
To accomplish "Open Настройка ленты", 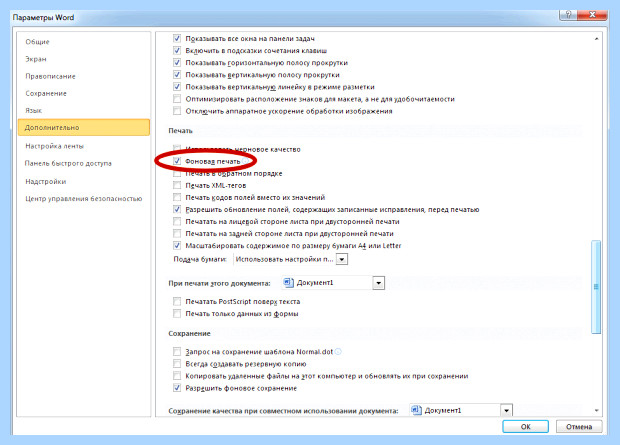I will click(x=55, y=146).
